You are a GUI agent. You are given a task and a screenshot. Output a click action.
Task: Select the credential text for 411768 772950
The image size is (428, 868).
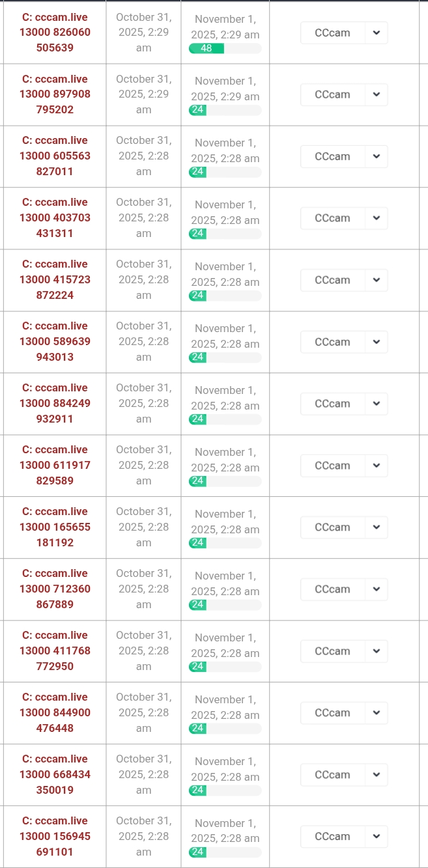tap(54, 651)
